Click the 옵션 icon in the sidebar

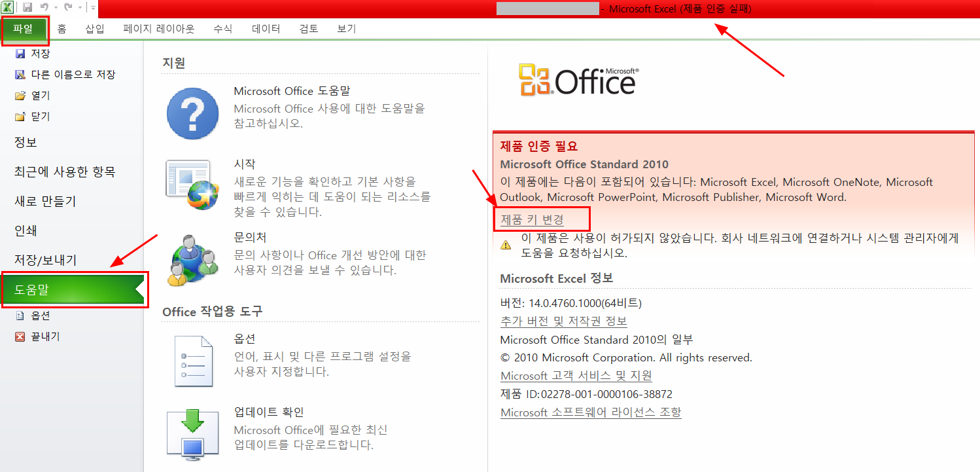point(20,316)
